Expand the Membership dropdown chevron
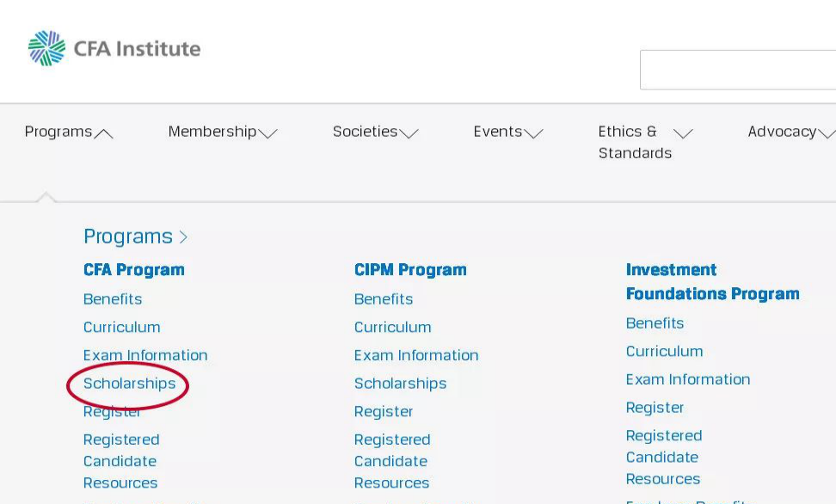The width and height of the screenshot is (836, 504). pyautogui.click(x=268, y=133)
